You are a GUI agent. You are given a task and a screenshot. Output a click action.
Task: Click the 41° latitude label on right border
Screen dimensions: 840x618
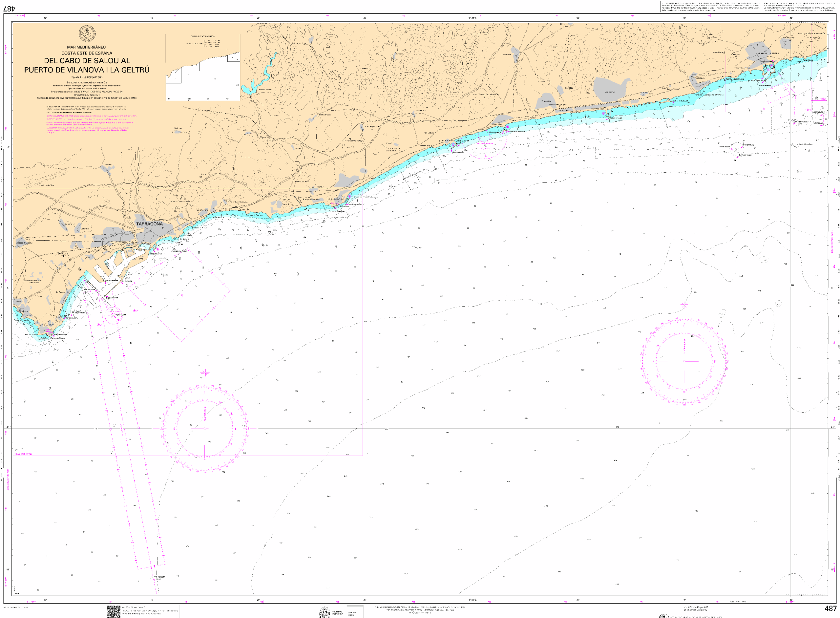(832, 427)
